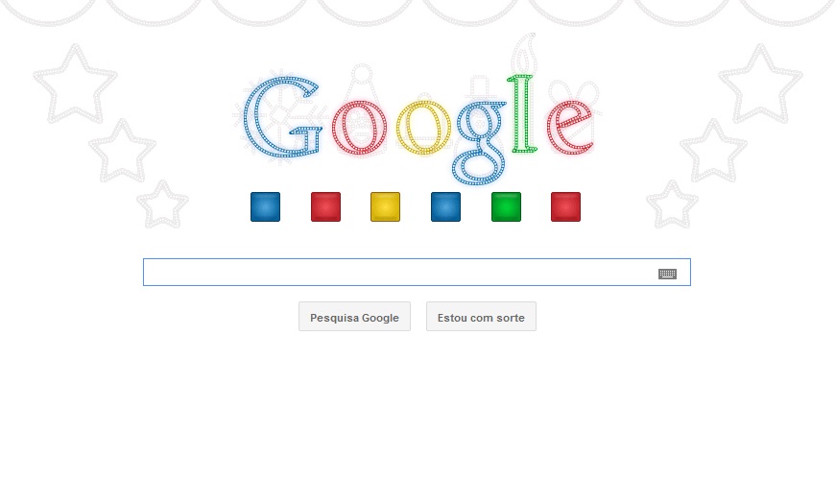Select the yellow square light button
Image resolution: width=836 pixels, height=504 pixels.
[x=385, y=206]
